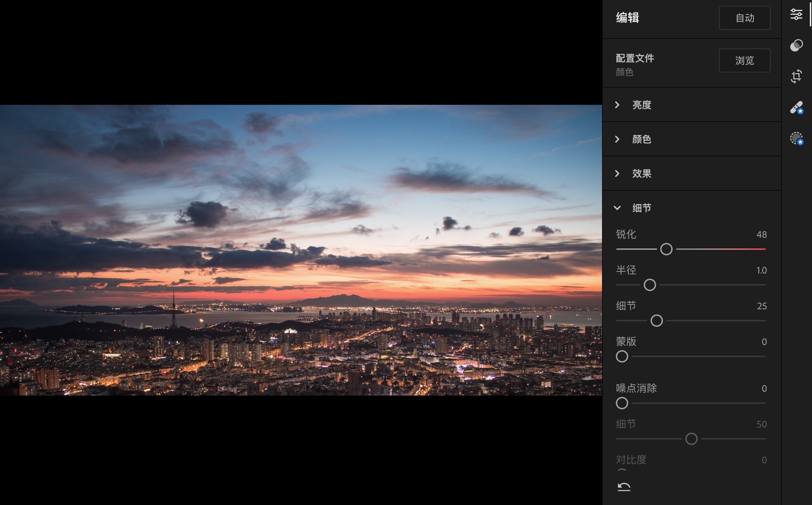The image size is (812, 505).
Task: Open the Edit sliders panel icon
Action: pos(796,15)
